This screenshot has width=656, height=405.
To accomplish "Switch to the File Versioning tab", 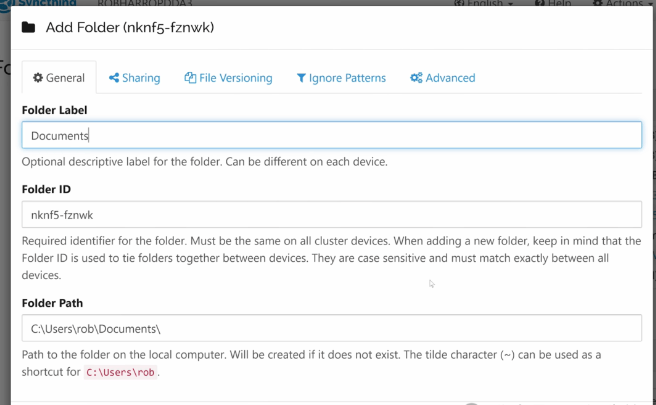I will [228, 78].
